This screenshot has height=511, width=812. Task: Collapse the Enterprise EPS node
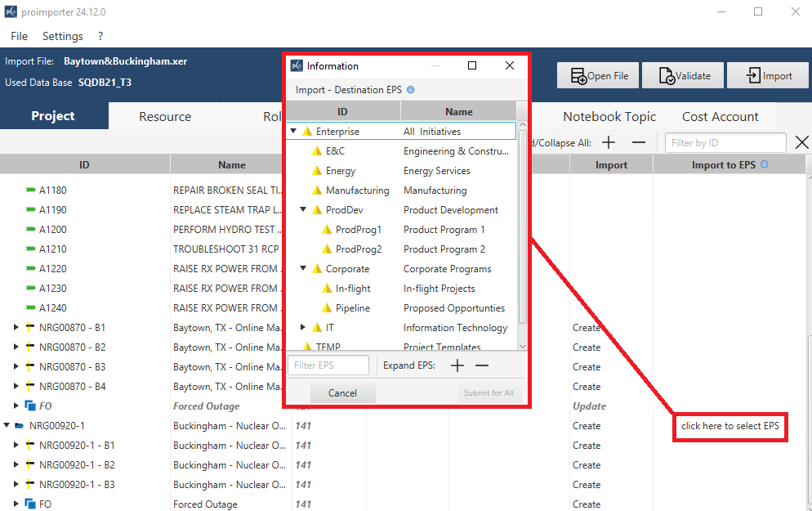[x=293, y=132]
